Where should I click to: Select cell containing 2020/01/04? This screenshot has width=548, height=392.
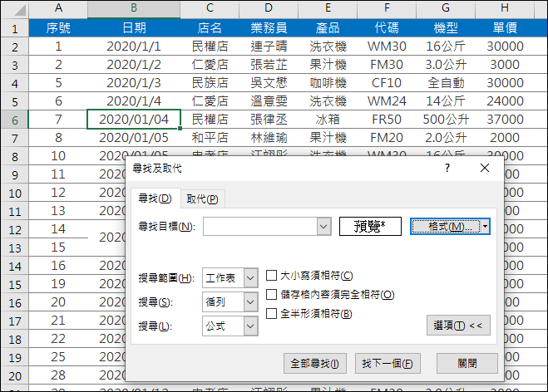coord(134,120)
